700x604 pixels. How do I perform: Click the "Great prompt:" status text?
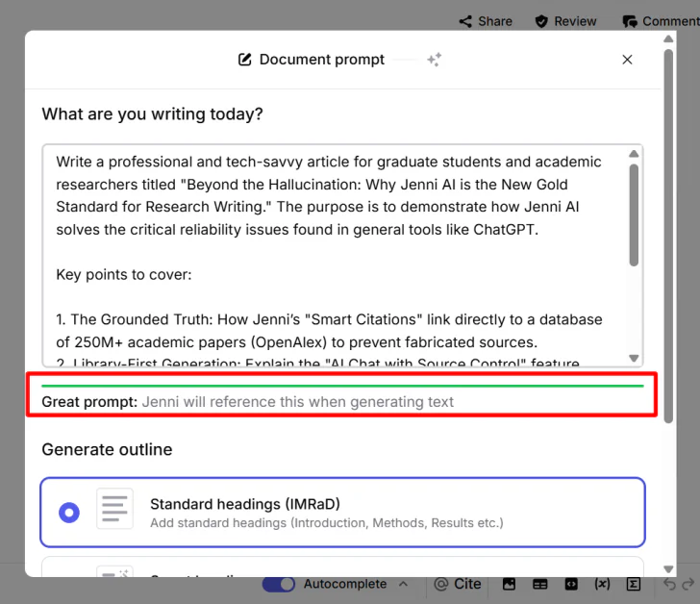click(89, 402)
